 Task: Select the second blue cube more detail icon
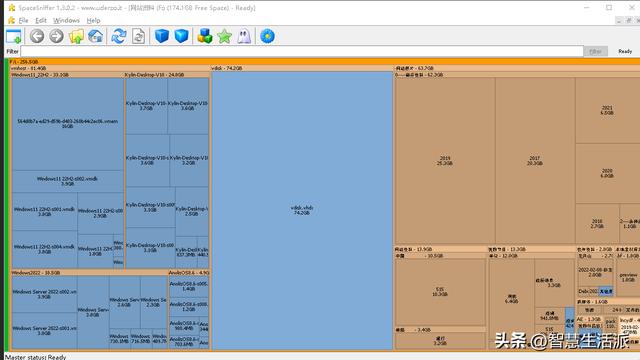click(x=181, y=36)
